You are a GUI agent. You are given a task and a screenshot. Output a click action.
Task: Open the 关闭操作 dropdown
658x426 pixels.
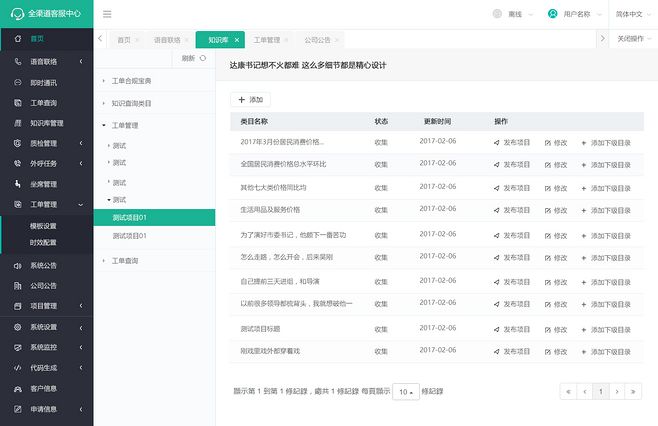click(x=634, y=39)
